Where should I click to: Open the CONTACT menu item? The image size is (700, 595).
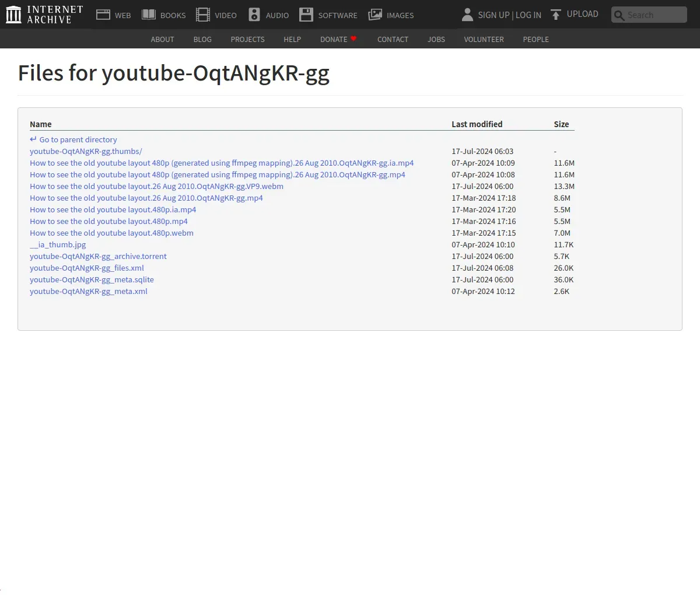pyautogui.click(x=393, y=39)
